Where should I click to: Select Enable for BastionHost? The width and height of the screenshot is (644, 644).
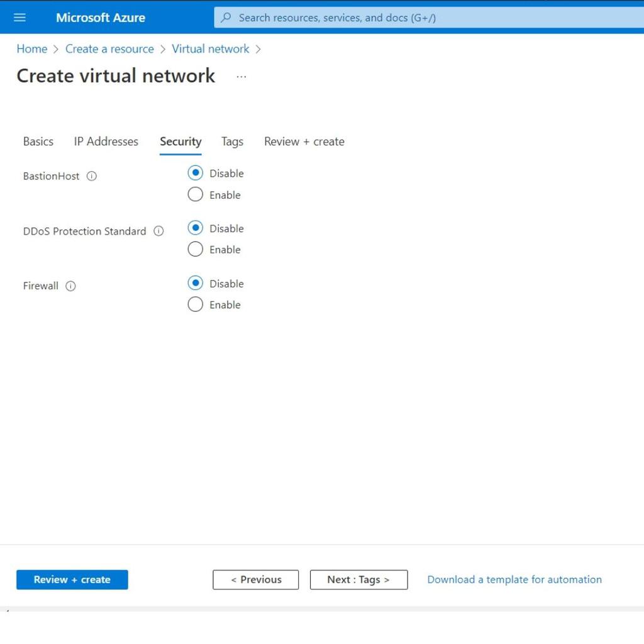click(x=195, y=195)
